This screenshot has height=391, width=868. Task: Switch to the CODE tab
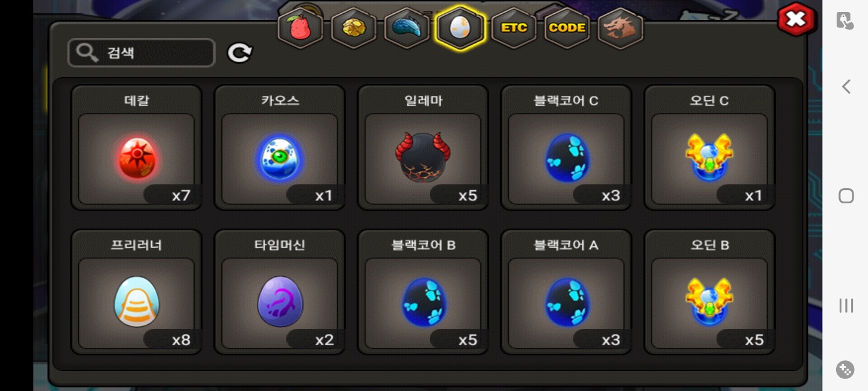click(x=567, y=28)
